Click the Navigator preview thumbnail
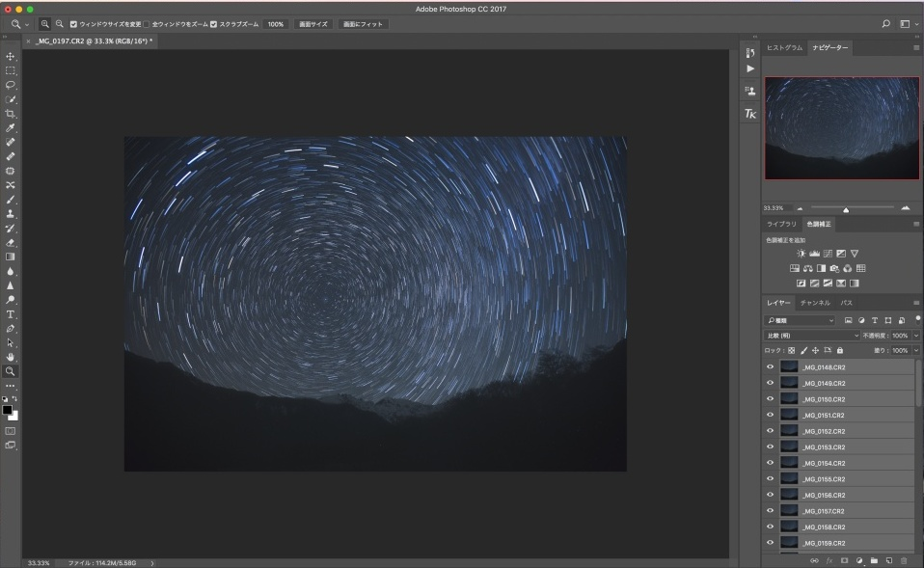Viewport: 924px width, 568px height. point(841,128)
